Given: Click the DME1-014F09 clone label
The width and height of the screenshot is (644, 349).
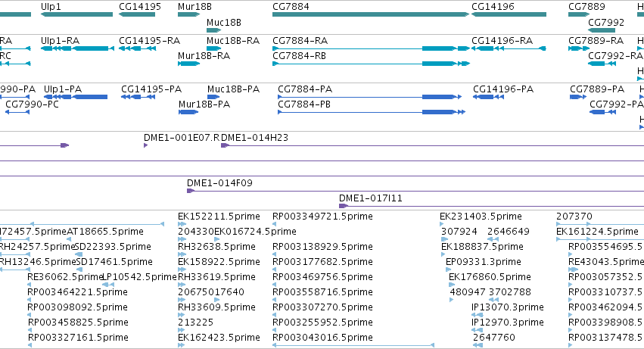Looking at the screenshot, I should pos(219,183).
